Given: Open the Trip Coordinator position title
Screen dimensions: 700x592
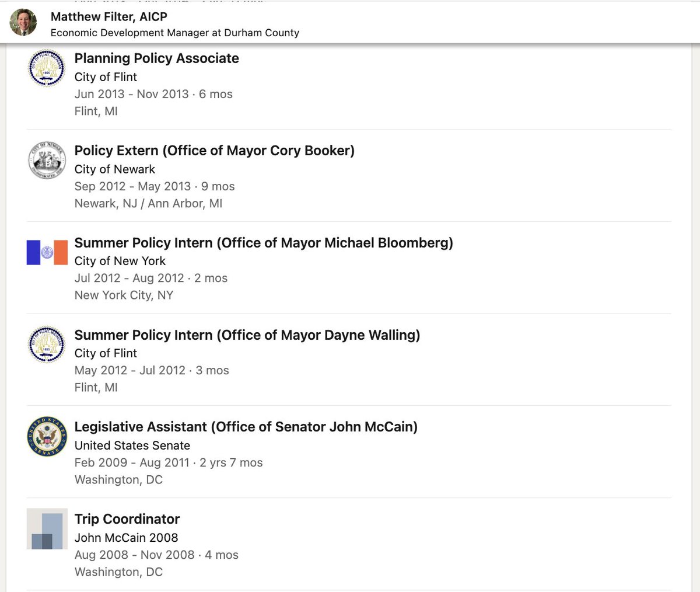Looking at the screenshot, I should [127, 519].
